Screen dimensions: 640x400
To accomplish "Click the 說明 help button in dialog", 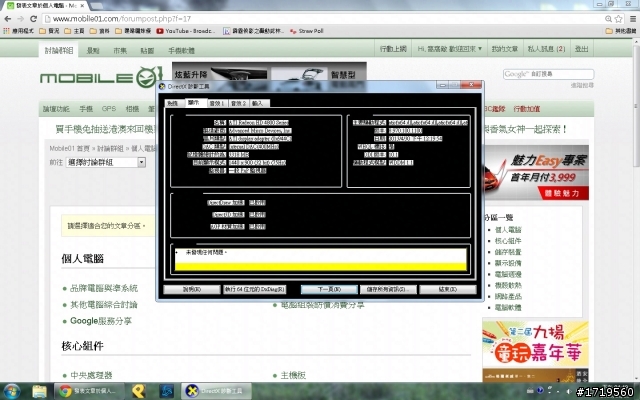I will 191,289.
